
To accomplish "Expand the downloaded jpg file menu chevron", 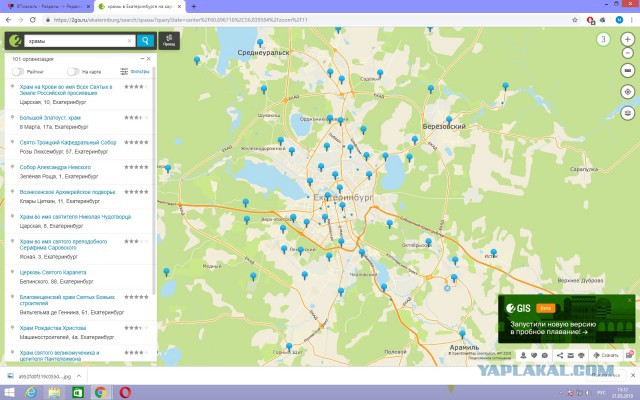I will [x=79, y=376].
